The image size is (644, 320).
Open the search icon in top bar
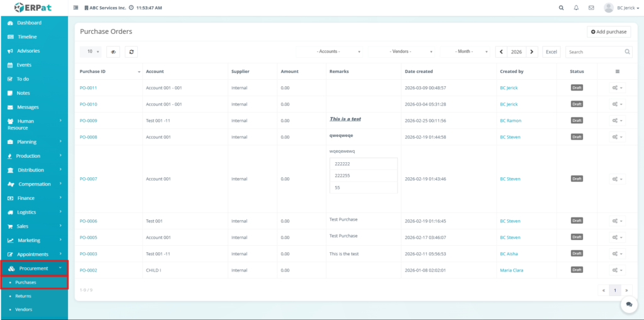[562, 8]
